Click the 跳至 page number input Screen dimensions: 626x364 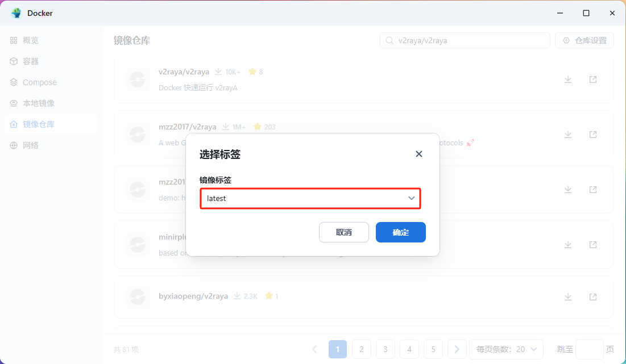(589, 349)
